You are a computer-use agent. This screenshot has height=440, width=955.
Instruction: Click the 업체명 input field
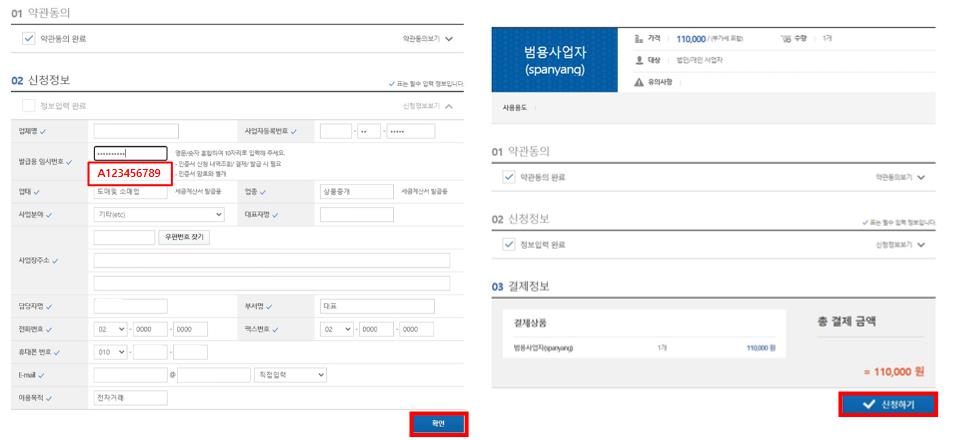click(x=136, y=131)
